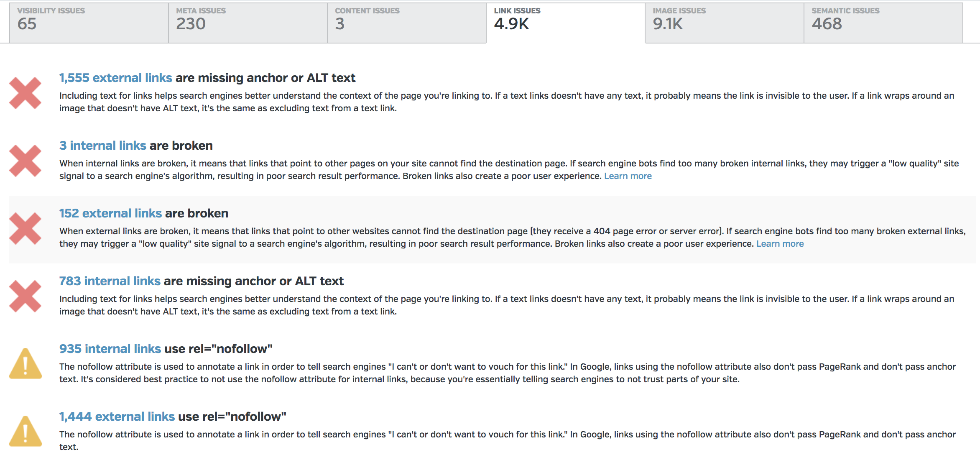Click red X icon beside broken internal links
Image resolution: width=980 pixels, height=455 pixels.
[25, 161]
